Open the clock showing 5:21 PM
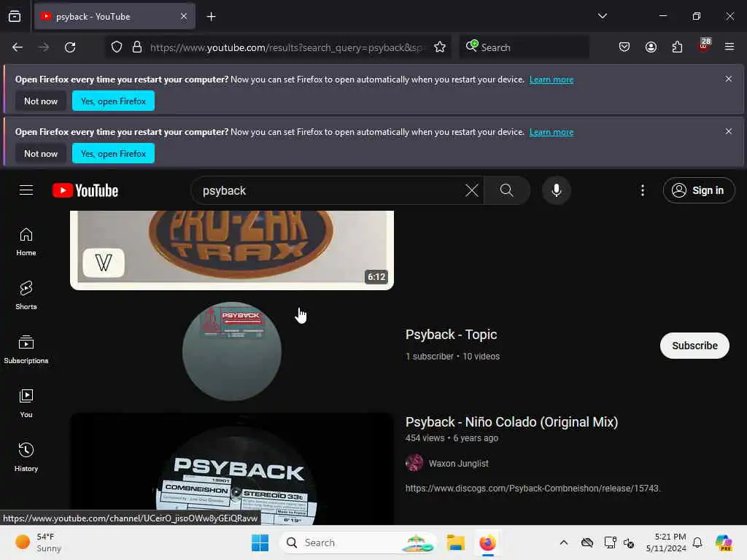Screen dimensions: 747x560 click(x=666, y=542)
